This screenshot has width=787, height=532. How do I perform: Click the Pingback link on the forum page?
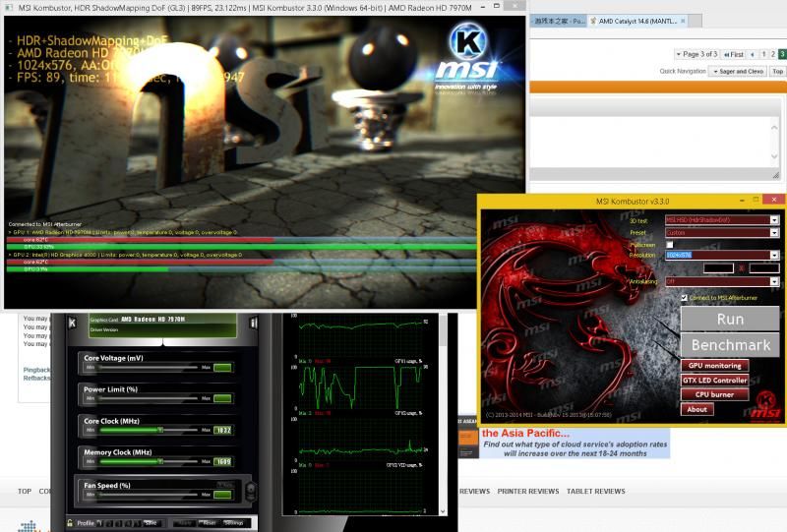coord(36,370)
